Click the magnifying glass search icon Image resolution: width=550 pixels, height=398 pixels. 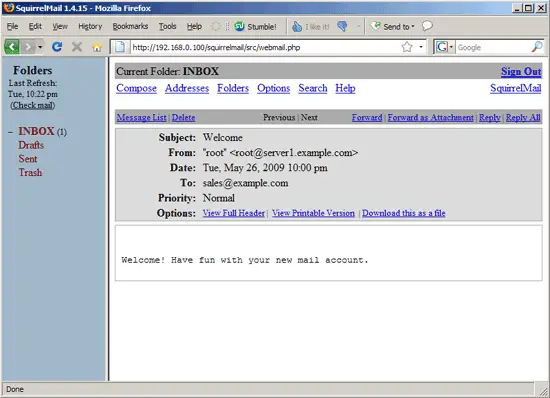tap(537, 47)
